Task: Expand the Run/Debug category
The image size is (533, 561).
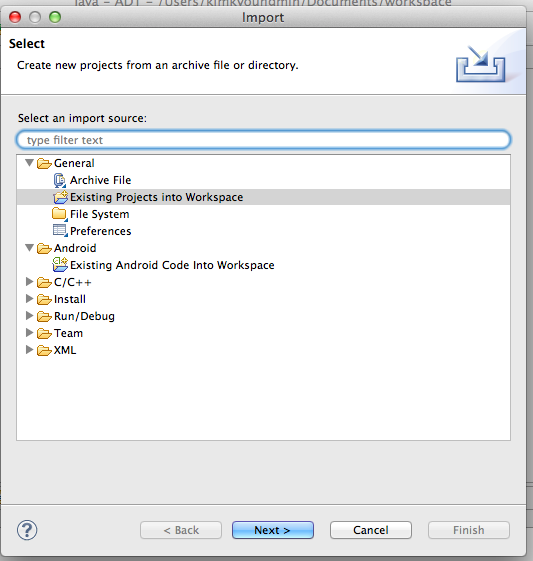Action: click(29, 316)
